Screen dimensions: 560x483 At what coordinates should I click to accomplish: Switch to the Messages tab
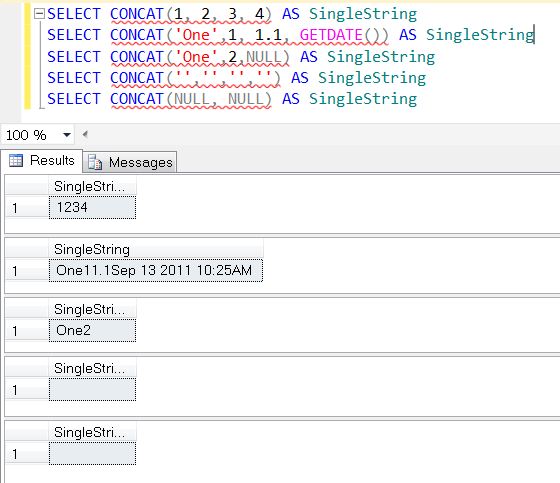point(130,163)
